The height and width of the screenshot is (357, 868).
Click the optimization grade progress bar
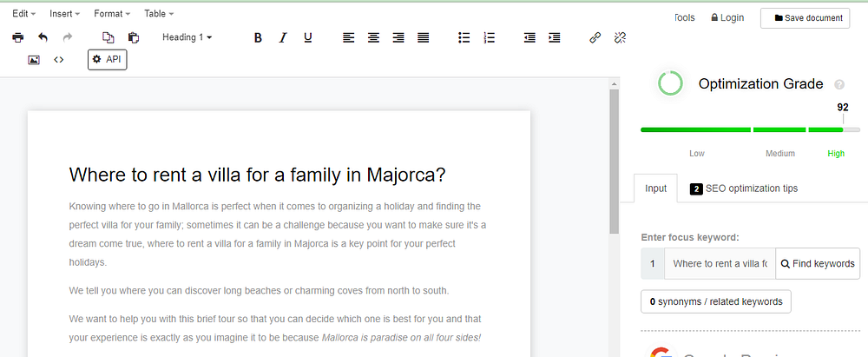pos(750,129)
